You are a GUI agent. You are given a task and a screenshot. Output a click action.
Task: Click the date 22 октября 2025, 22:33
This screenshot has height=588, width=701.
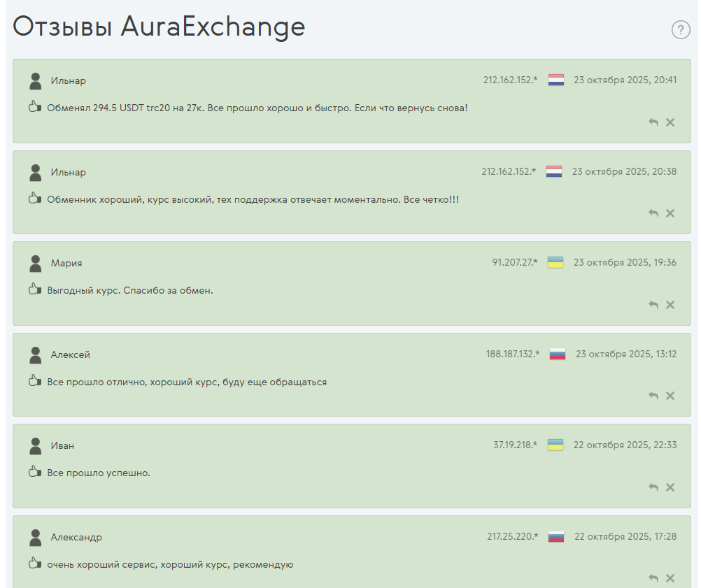click(625, 445)
